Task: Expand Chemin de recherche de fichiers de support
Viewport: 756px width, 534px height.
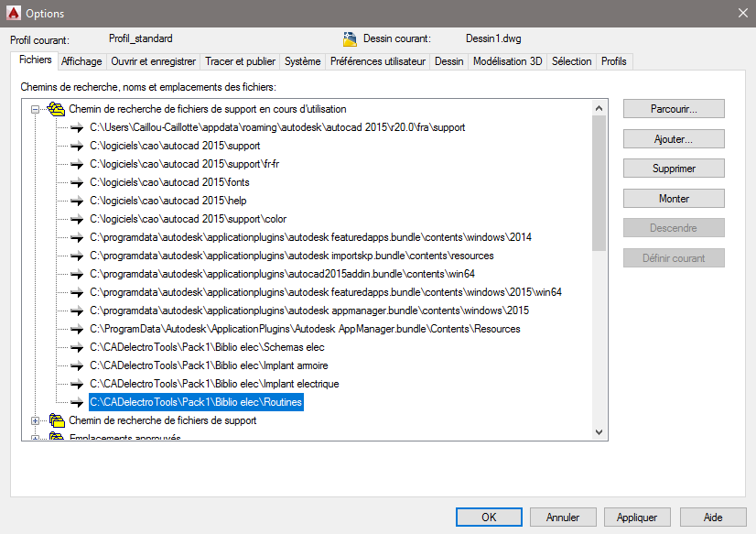Action: [x=35, y=420]
